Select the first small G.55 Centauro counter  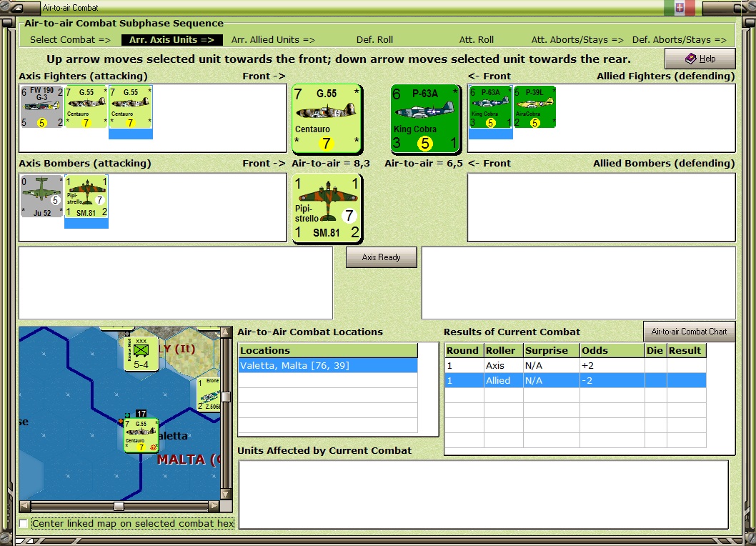coord(86,106)
